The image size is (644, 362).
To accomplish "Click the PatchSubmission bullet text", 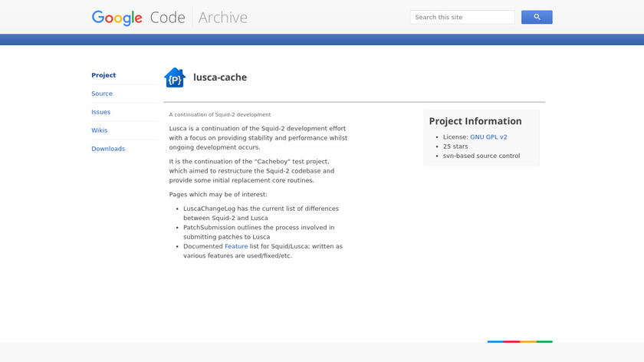I will coord(259,232).
